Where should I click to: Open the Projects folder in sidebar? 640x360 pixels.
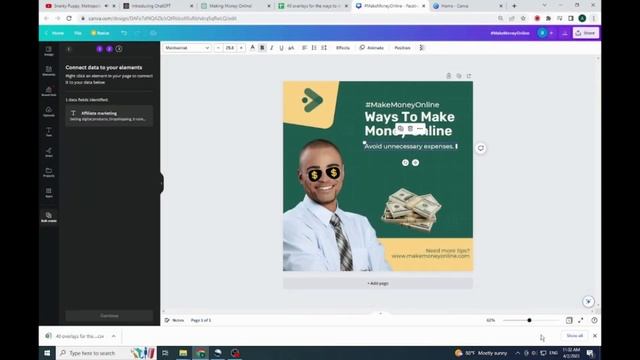(x=49, y=172)
